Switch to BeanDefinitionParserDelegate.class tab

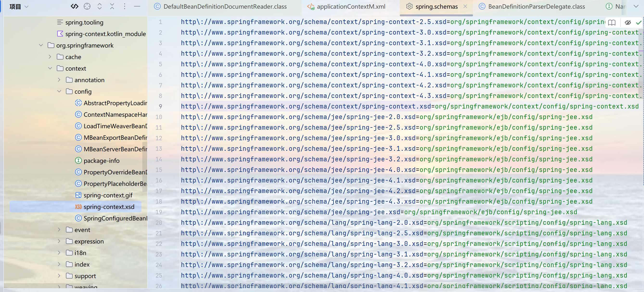tap(536, 7)
